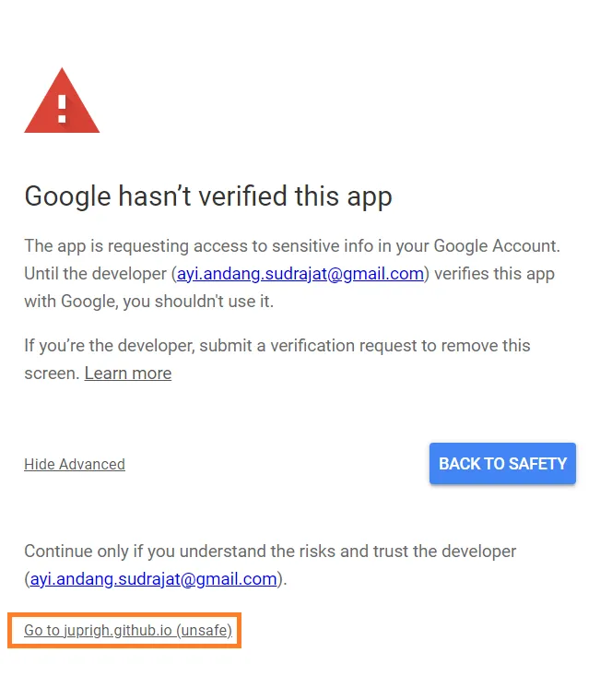Click the BACK TO SAFETY button
Viewport: 600px width, 700px height.
502,463
